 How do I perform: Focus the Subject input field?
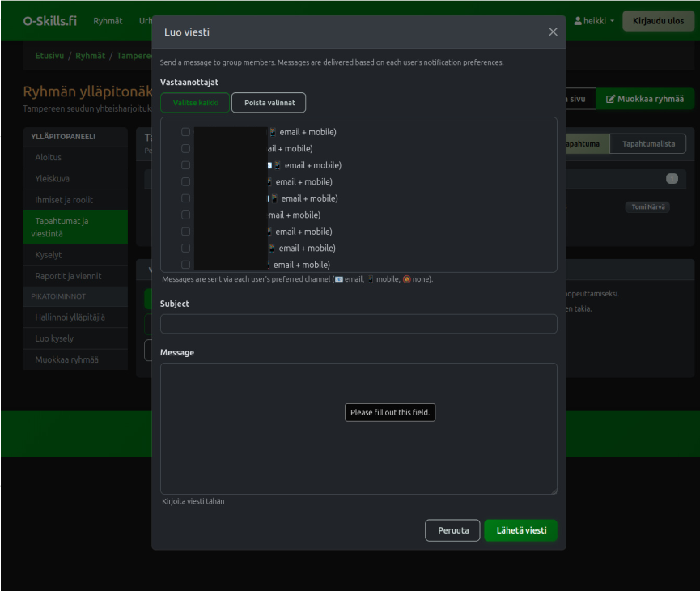pos(358,324)
